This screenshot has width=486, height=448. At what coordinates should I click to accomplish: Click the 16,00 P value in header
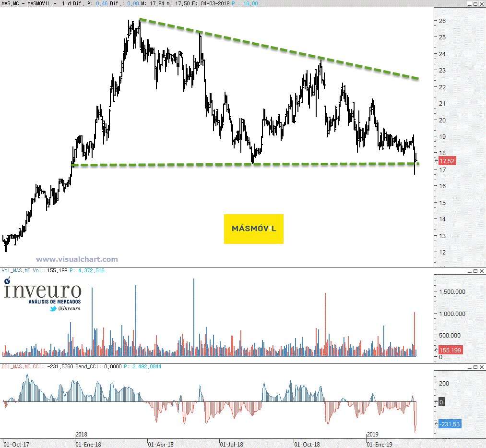(250, 3)
